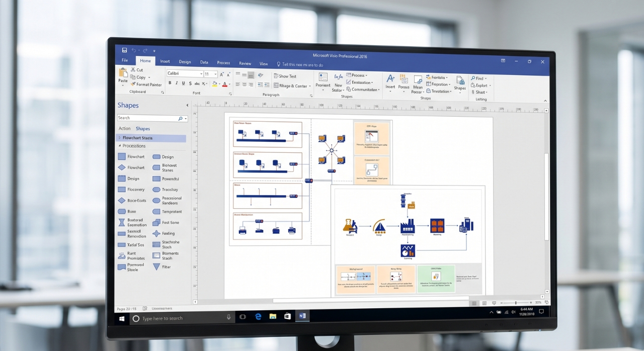The image size is (644, 351).
Task: Open the font size 11 dropdown
Action: pyautogui.click(x=215, y=74)
